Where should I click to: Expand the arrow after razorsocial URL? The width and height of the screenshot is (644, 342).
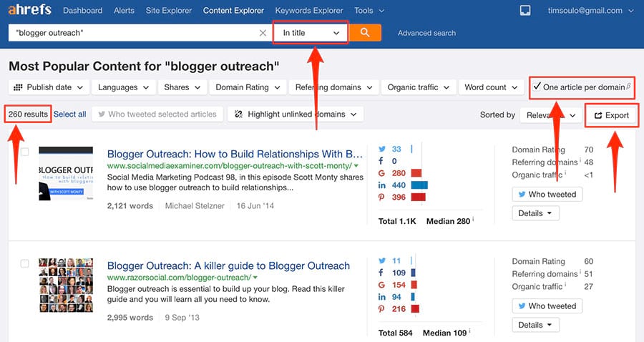click(x=255, y=278)
